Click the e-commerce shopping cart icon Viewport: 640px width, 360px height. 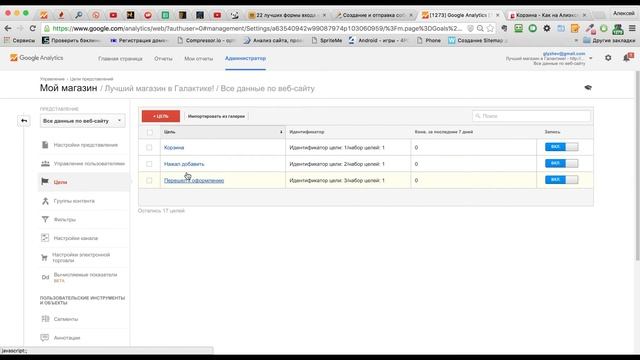44,258
